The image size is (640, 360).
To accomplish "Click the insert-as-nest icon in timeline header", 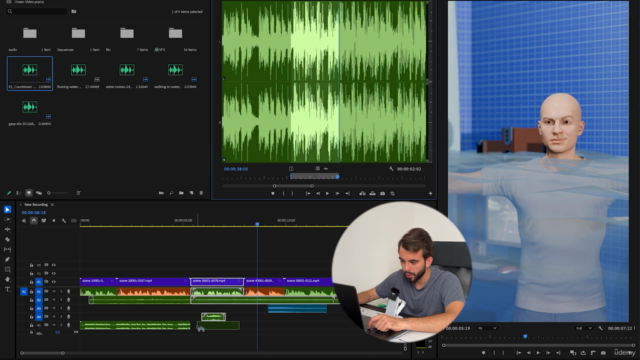I will point(24,220).
